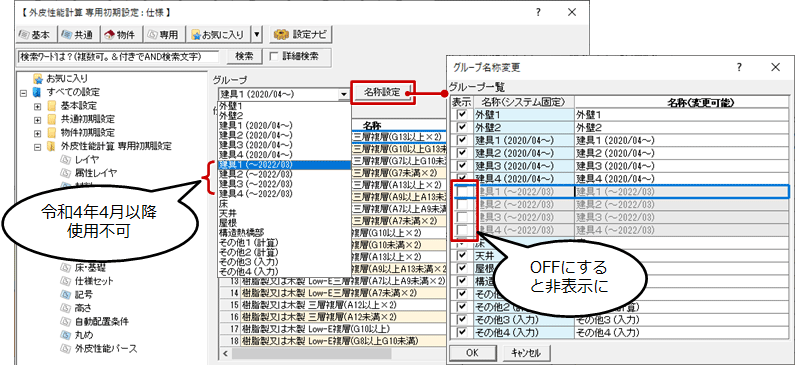Click the 記号 page icon in tree

tap(65, 295)
